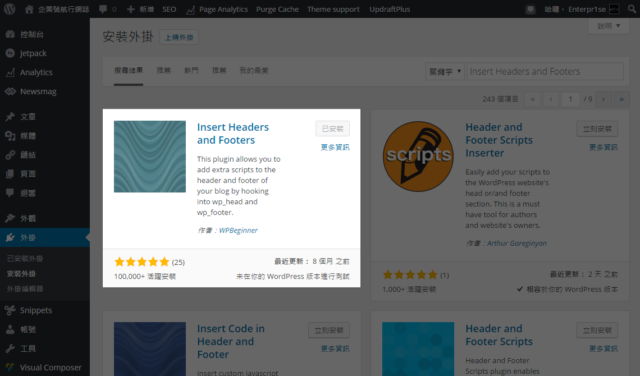Open Page Analytics in admin bar

click(217, 9)
